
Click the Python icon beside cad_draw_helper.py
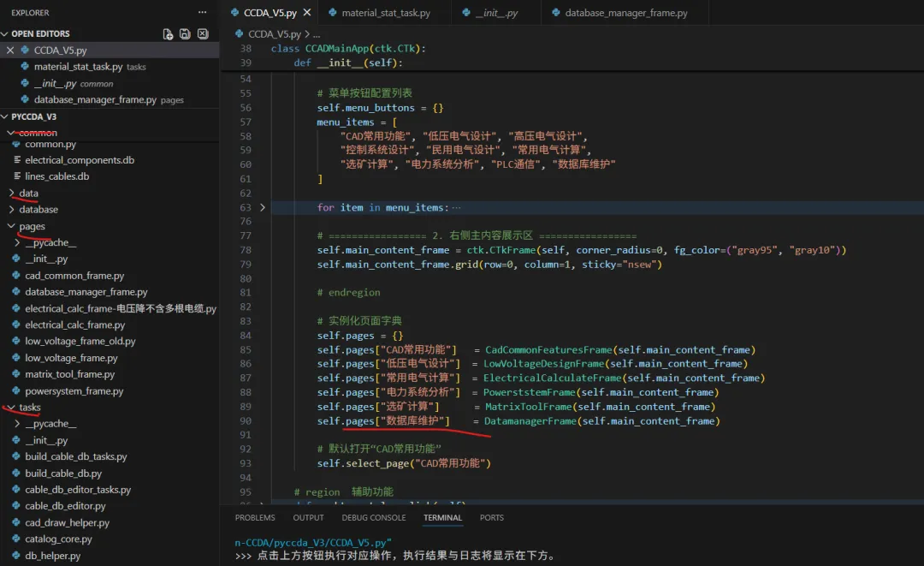(x=16, y=522)
